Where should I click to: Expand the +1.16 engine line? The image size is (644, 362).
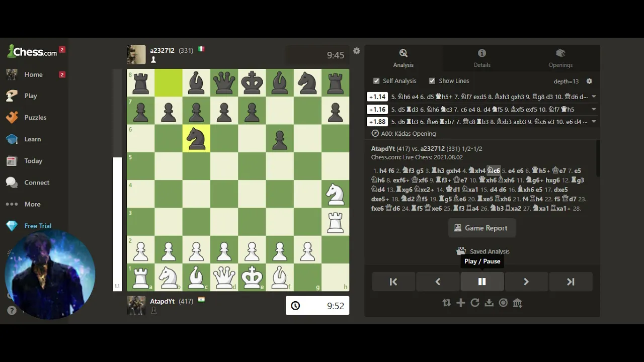(x=594, y=109)
